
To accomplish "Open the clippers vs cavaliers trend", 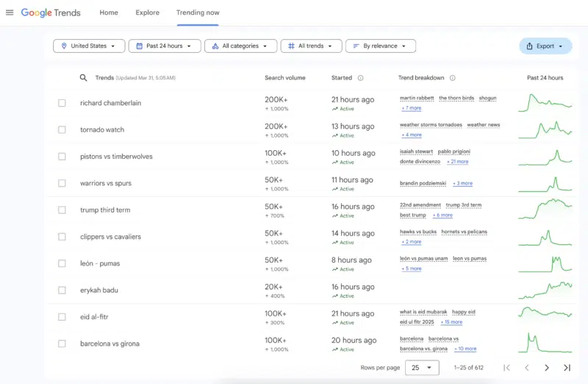I will coord(110,237).
